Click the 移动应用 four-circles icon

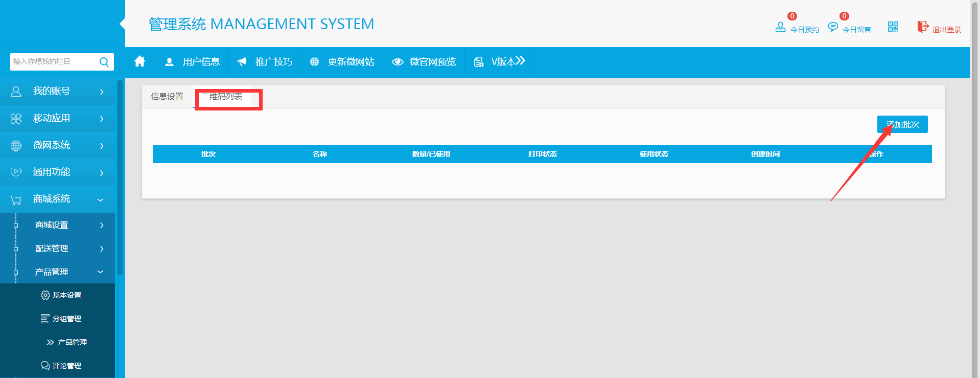tap(16, 119)
